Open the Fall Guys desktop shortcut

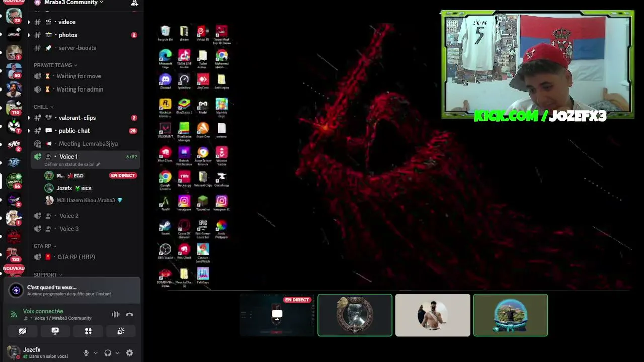203,277
